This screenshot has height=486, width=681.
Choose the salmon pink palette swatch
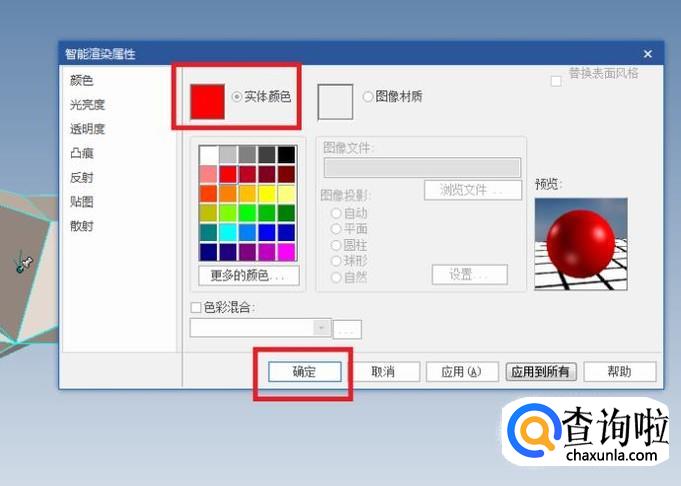(x=208, y=175)
